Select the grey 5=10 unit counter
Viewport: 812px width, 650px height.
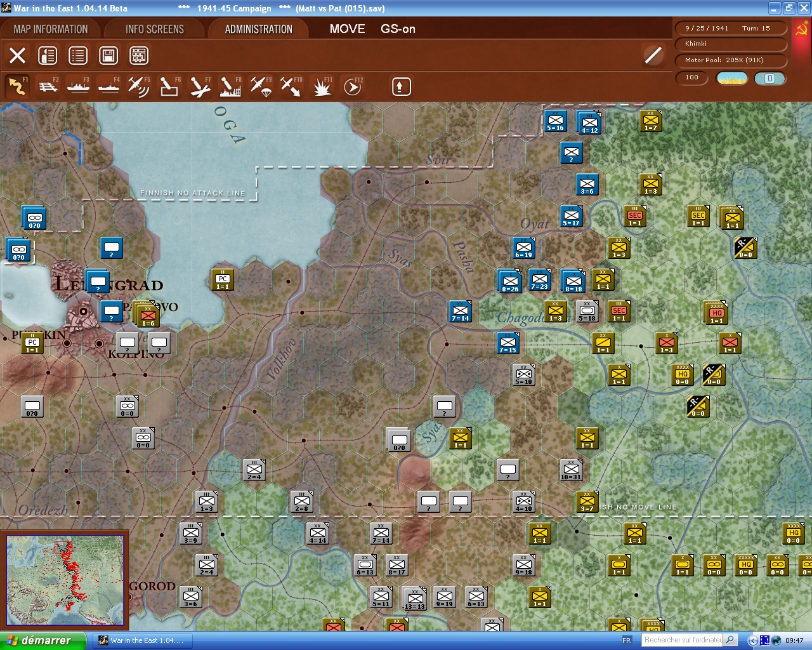[x=523, y=375]
